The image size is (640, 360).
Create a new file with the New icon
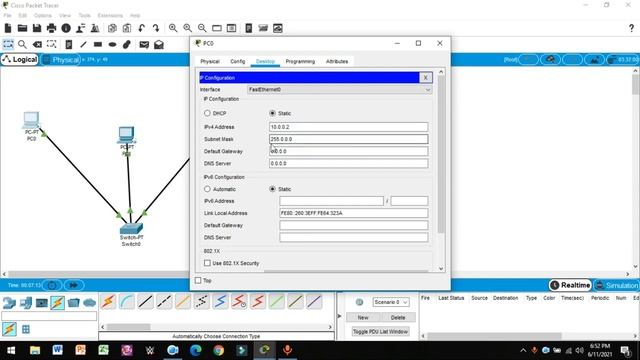coord(8,28)
